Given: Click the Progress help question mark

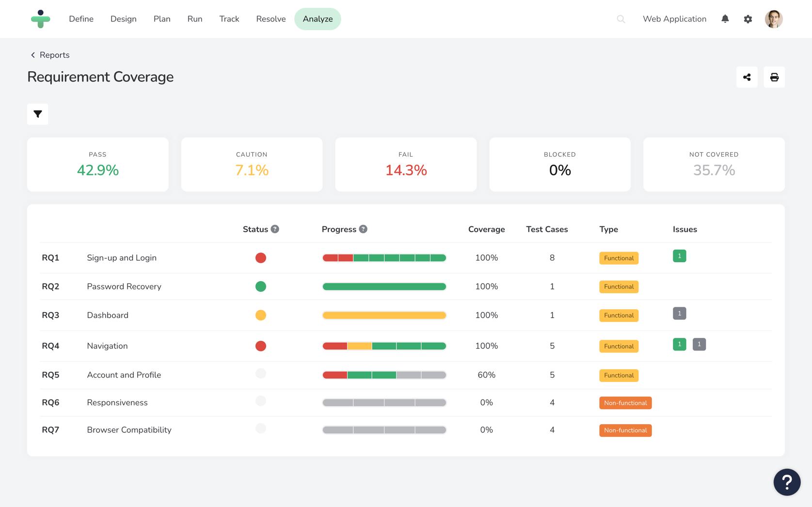Looking at the screenshot, I should [363, 229].
